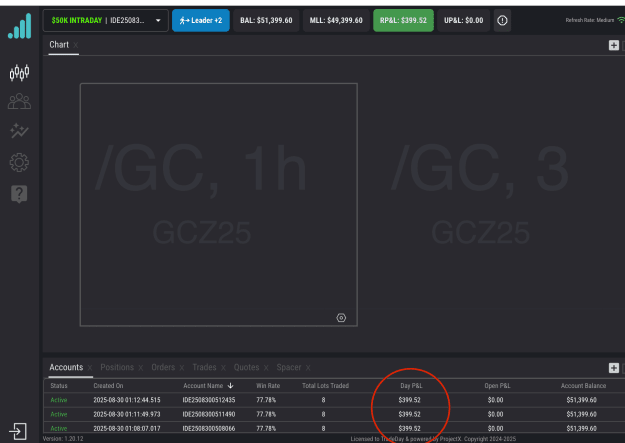Screen dimensions: 625x443
Task: Select the Chart tab
Action: point(59,45)
